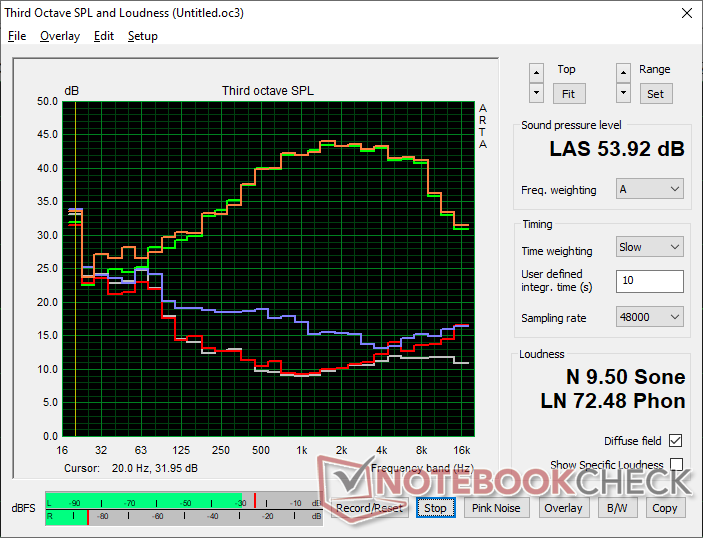The width and height of the screenshot is (703, 538).
Task: Open the Setup menu
Action: pos(142,36)
